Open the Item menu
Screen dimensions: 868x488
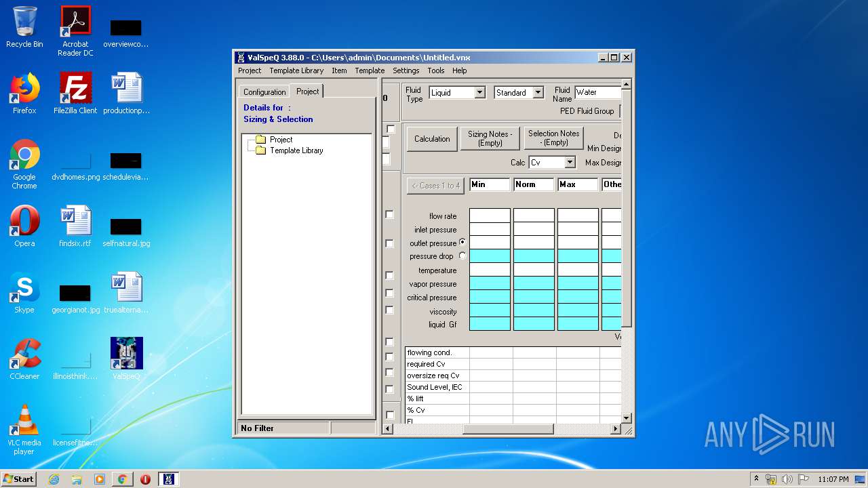pyautogui.click(x=339, y=70)
